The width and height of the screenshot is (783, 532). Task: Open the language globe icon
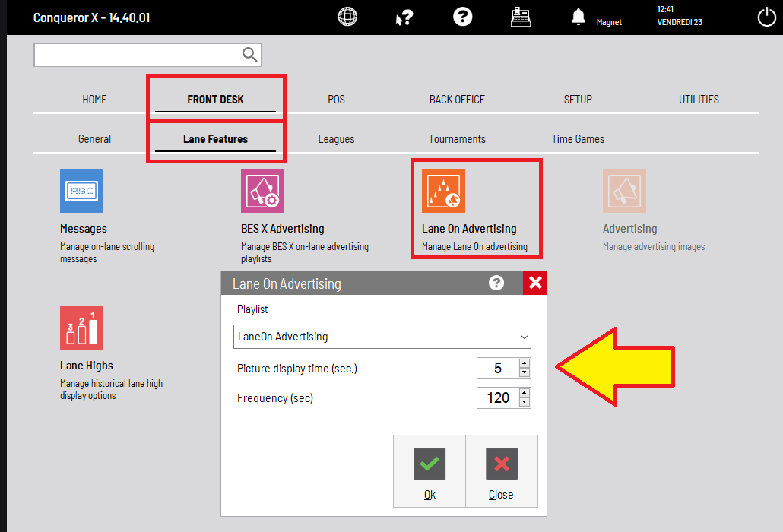(347, 17)
